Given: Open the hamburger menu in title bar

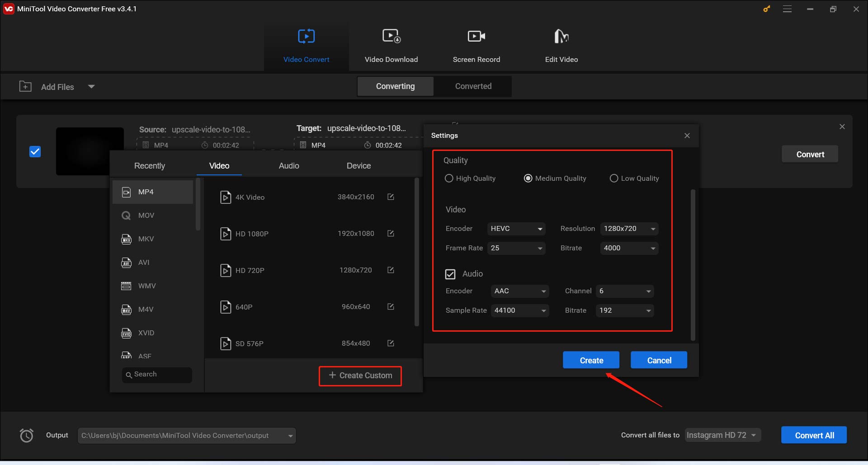Looking at the screenshot, I should [787, 9].
